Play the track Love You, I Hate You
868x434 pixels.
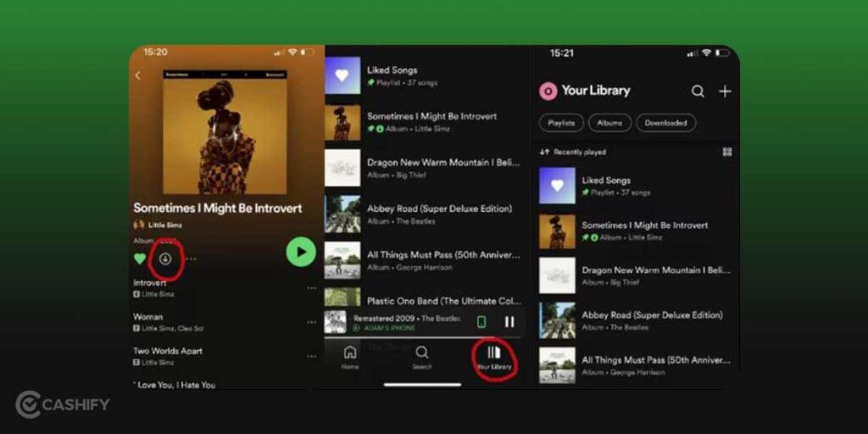click(175, 385)
